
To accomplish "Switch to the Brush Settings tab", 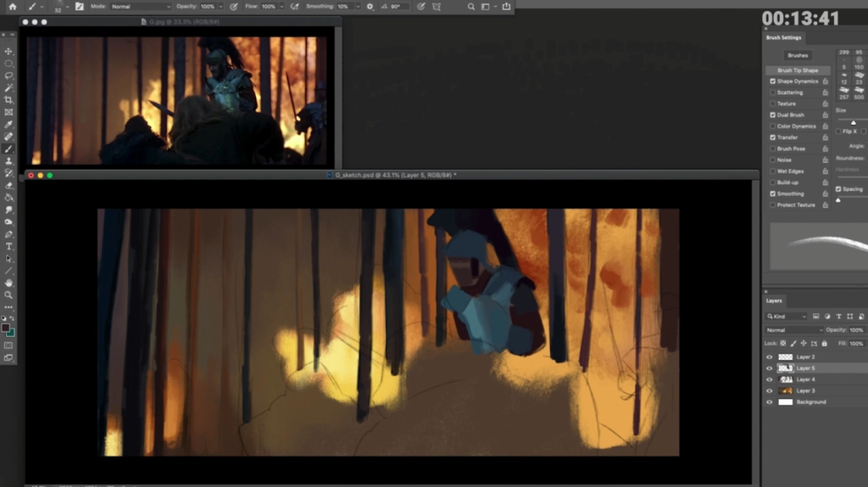I will tap(783, 37).
